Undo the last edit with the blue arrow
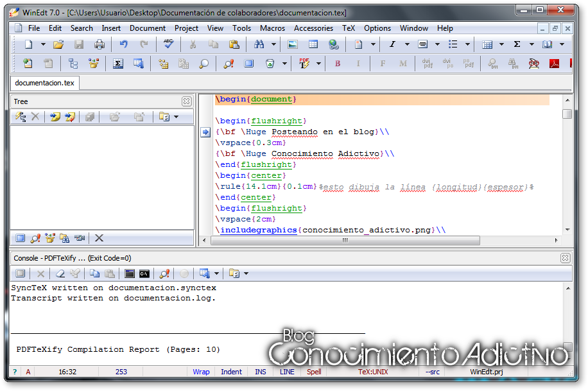Image resolution: width=588 pixels, height=391 pixels. pyautogui.click(x=123, y=44)
